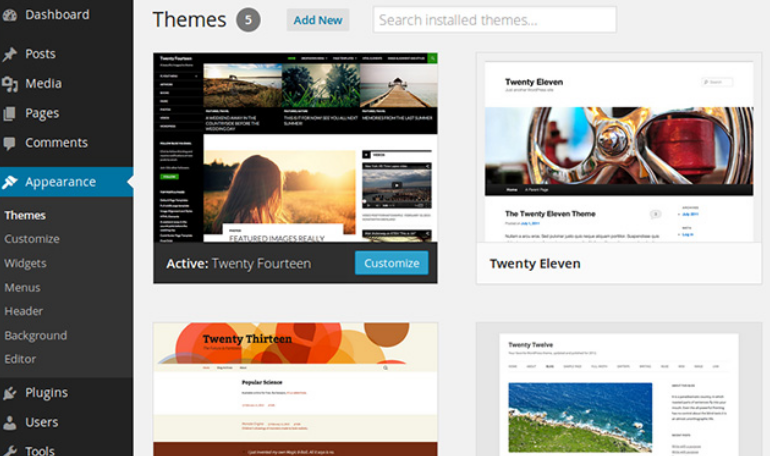The height and width of the screenshot is (456, 770).
Task: Open Comments via speech bubble icon
Action: pyautogui.click(x=10, y=143)
